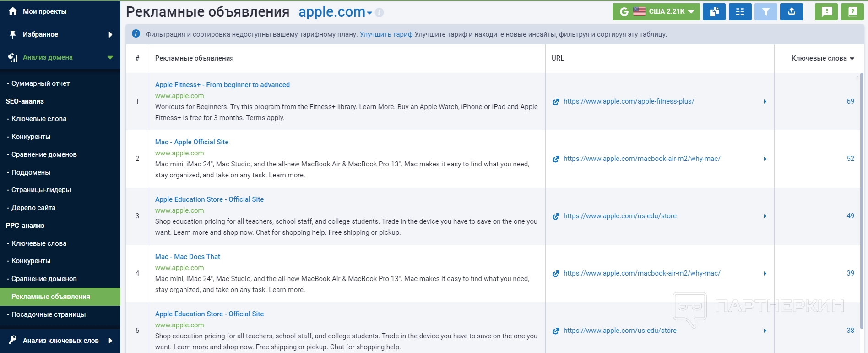Click the Улучшить тариф link
The image size is (868, 353).
tap(386, 34)
